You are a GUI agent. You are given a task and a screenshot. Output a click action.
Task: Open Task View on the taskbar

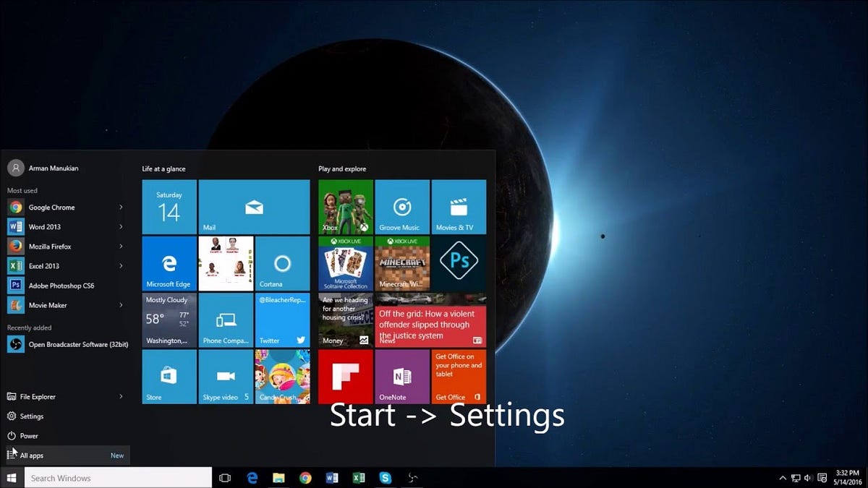coord(225,478)
